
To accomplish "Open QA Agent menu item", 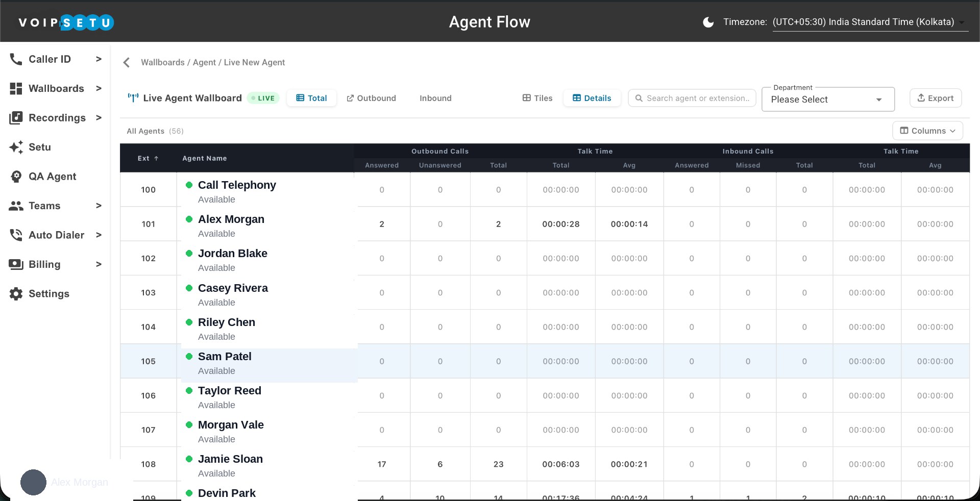I will pos(52,177).
